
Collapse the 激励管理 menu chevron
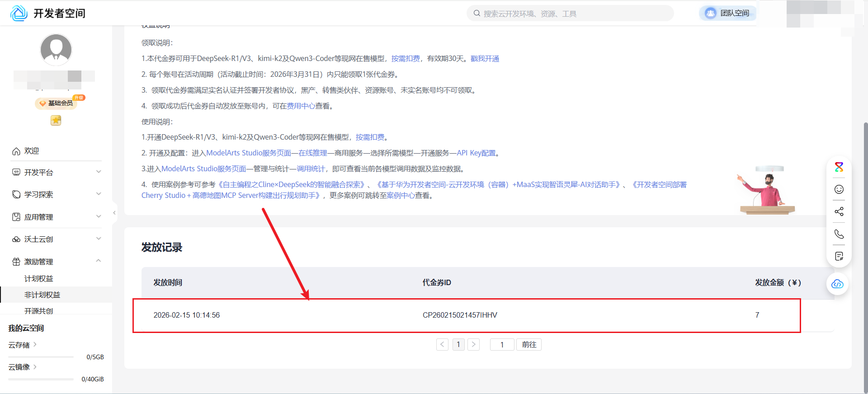coord(99,261)
